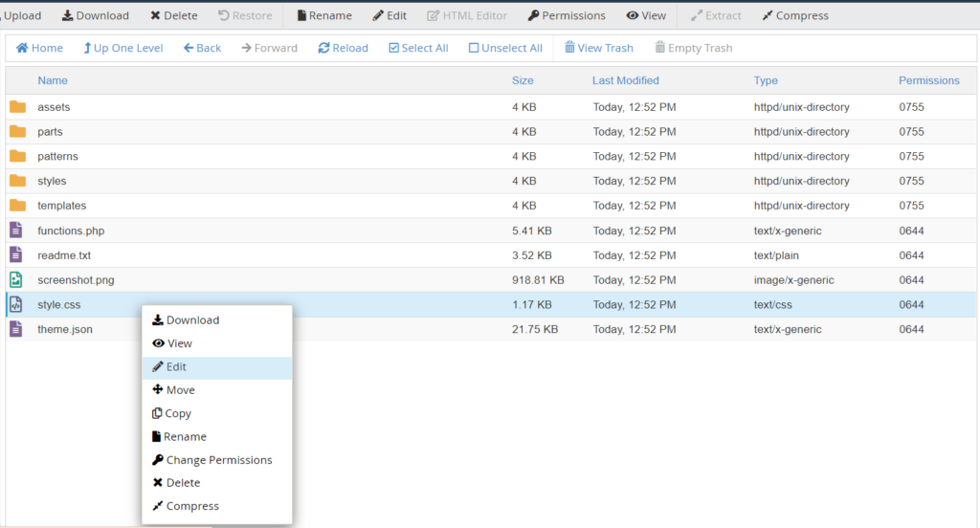Select the style.css file name
980x528 pixels.
pyautogui.click(x=58, y=305)
